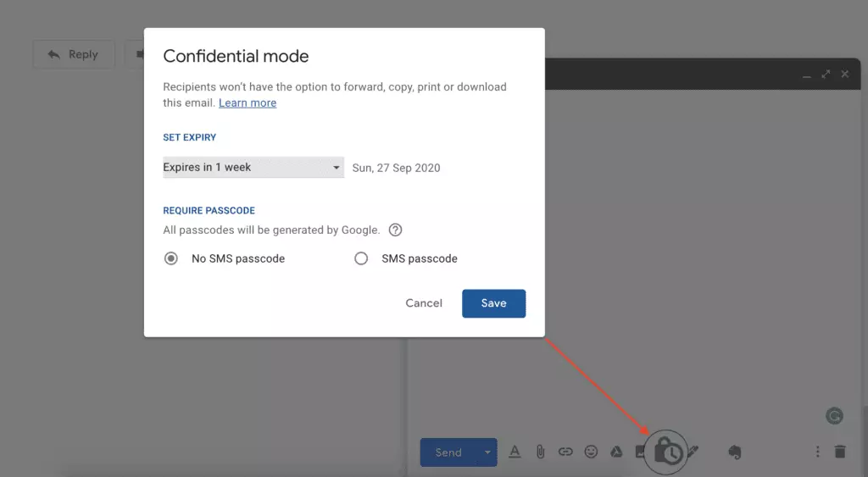The image size is (868, 477).
Task: Insert link using the chain icon
Action: tap(565, 452)
